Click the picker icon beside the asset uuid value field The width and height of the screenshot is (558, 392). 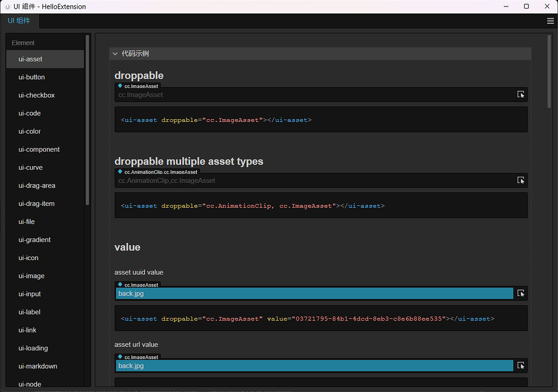coord(521,293)
